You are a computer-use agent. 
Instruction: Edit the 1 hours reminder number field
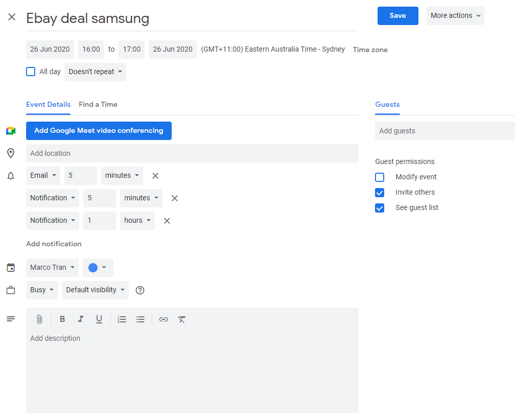pos(100,221)
